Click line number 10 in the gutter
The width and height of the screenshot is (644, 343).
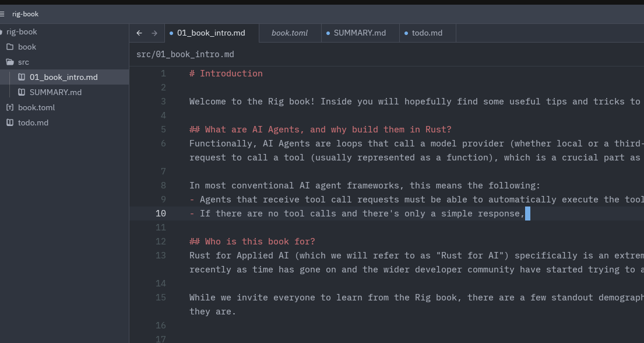(161, 213)
